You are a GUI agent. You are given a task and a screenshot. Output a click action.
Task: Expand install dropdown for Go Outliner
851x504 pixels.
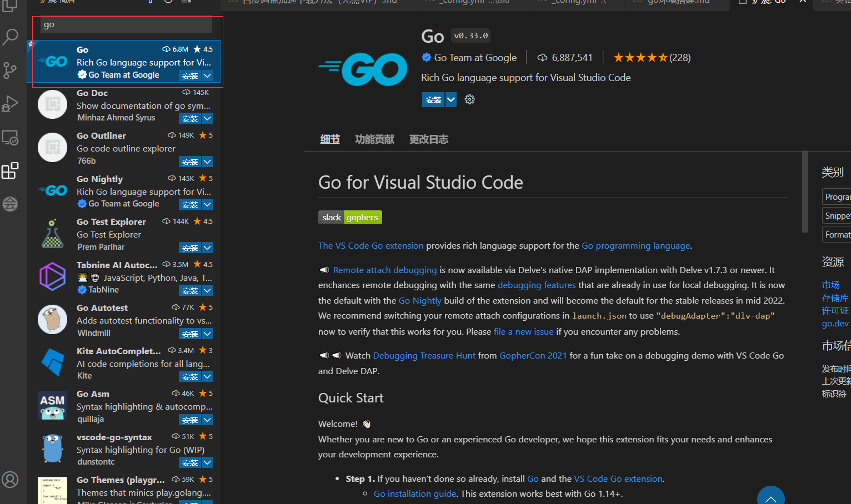click(x=207, y=162)
